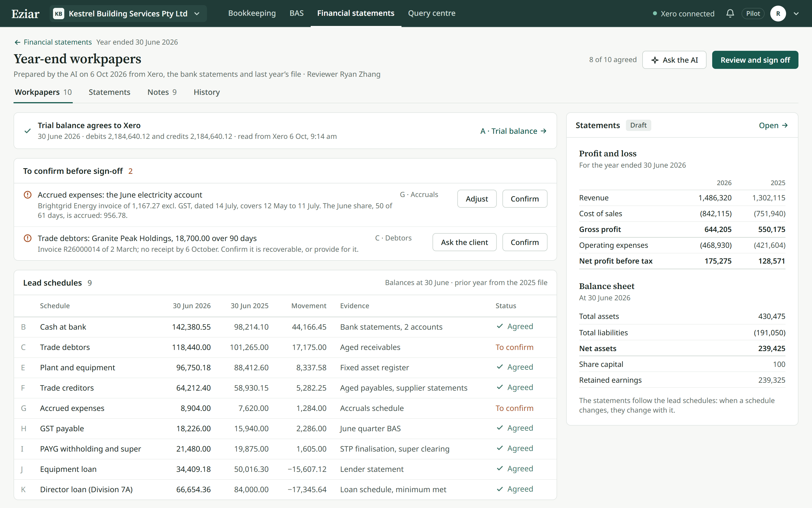The image size is (812, 508).
Task: Click the green Xero connected status dot
Action: (x=655, y=14)
